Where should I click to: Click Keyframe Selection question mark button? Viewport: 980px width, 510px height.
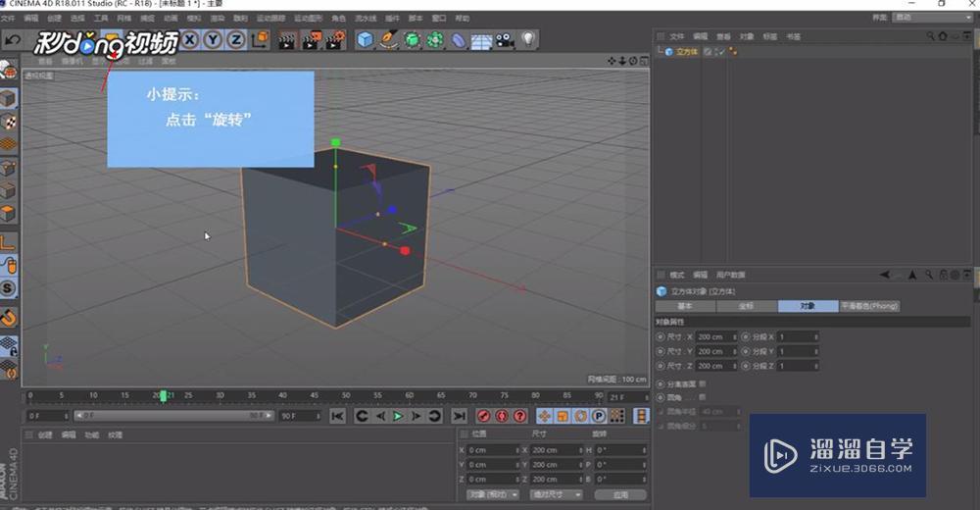519,416
